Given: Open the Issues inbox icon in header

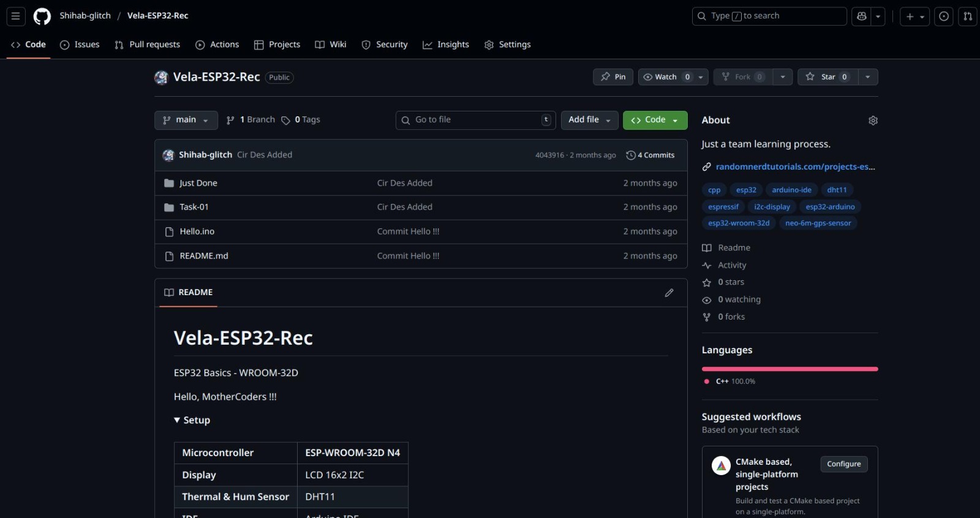Looking at the screenshot, I should point(944,17).
